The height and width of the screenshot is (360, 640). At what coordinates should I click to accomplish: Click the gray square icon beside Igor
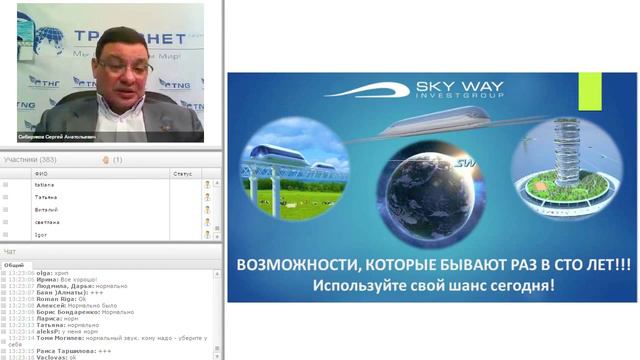tap(5, 235)
